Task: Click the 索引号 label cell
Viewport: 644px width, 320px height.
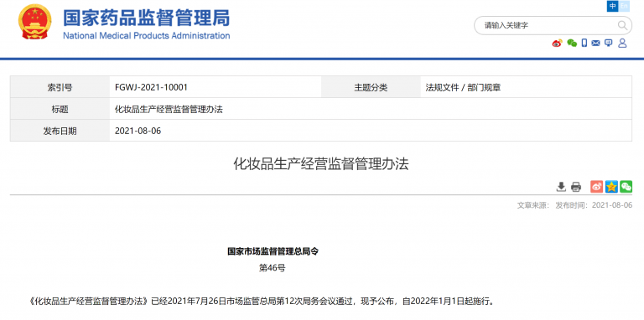Action: 60,87
